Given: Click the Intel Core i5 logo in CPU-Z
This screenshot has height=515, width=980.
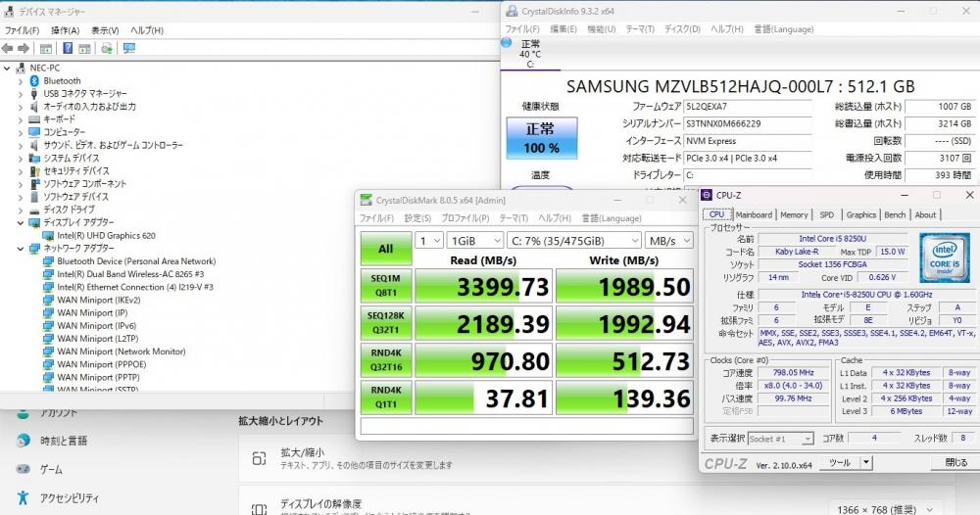Looking at the screenshot, I should point(945,257).
